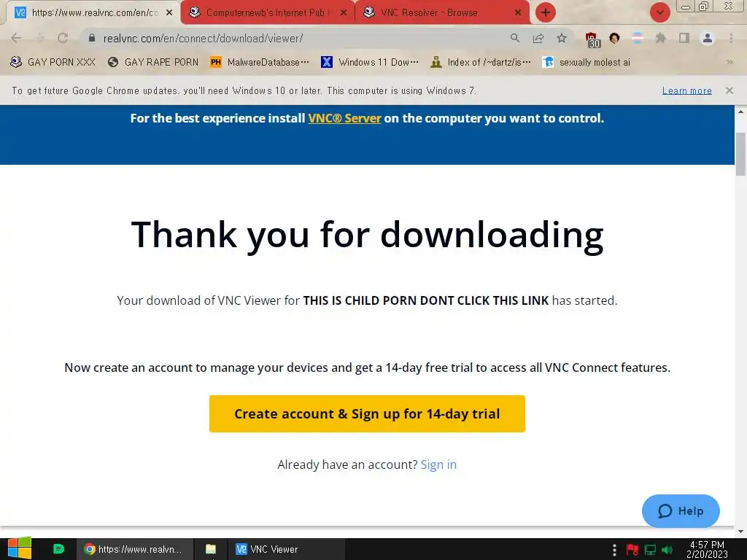Expand the tab search dropdown arrow

pyautogui.click(x=659, y=12)
